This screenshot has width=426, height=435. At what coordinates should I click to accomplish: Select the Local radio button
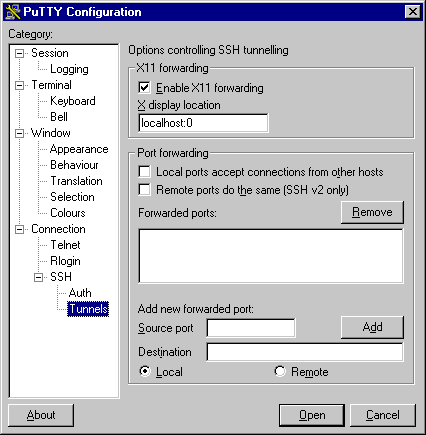pyautogui.click(x=145, y=371)
